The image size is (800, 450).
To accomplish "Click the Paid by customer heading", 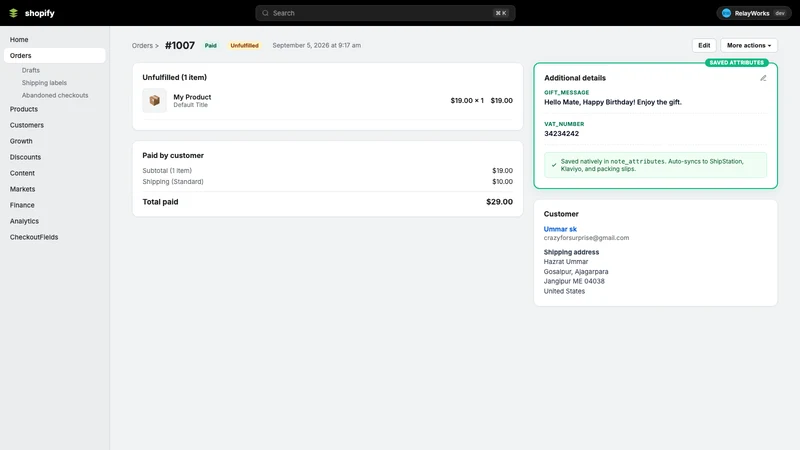I will [173, 156].
